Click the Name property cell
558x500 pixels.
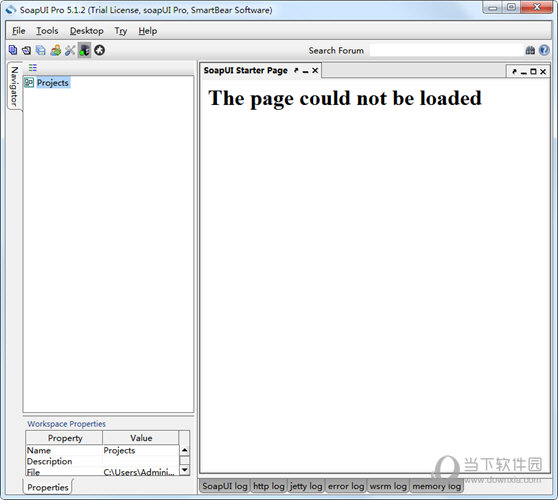point(64,451)
